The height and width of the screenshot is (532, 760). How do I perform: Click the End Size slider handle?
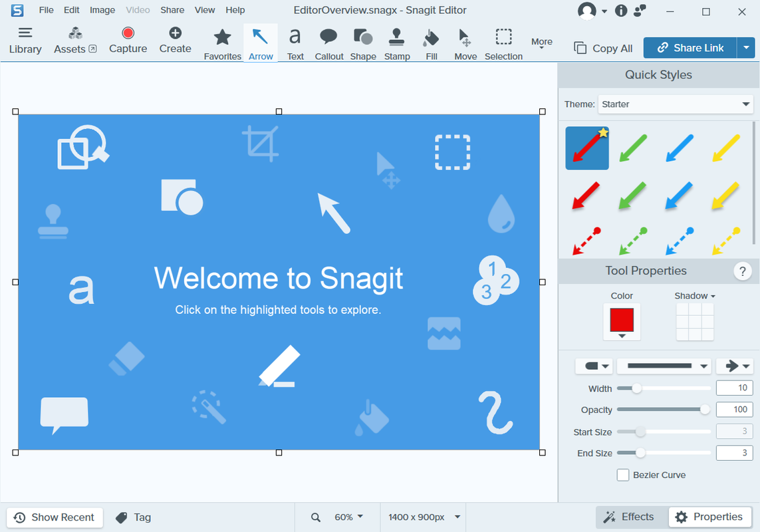tap(640, 452)
